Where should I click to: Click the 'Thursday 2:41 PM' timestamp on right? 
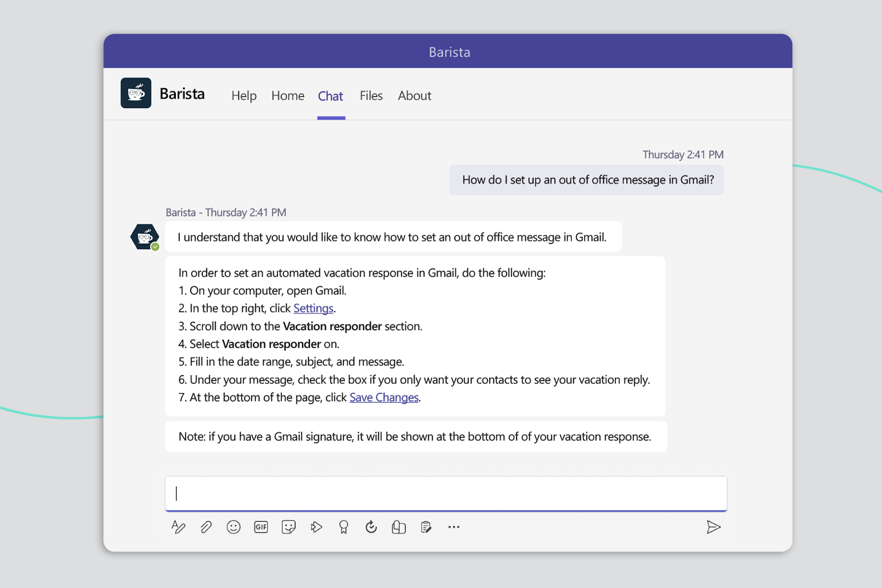coord(683,155)
